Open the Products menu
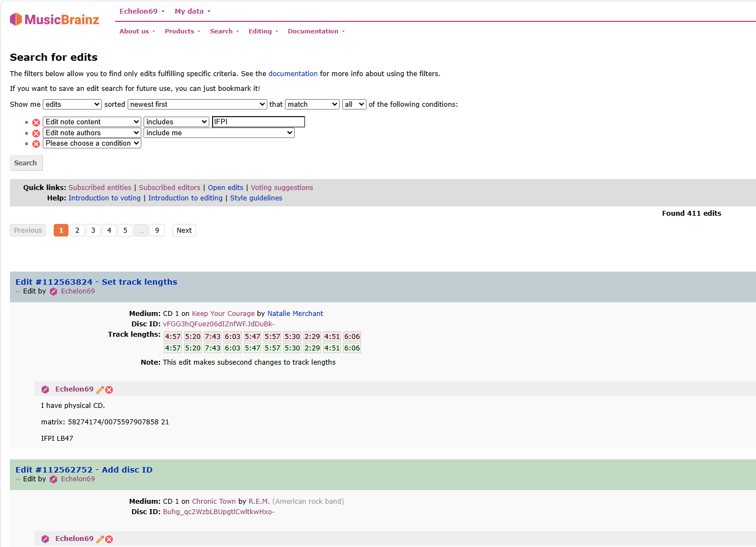Viewport: 756px width, 547px height. point(182,31)
